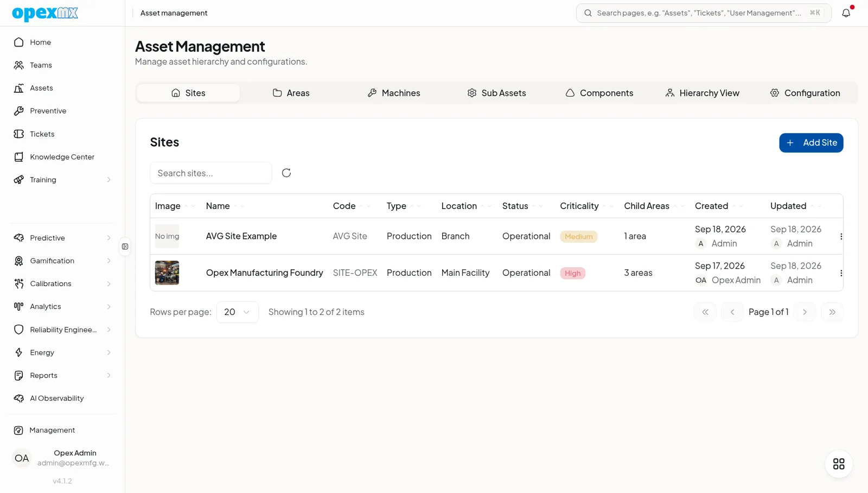Sort by the Child Areas column
The height and width of the screenshot is (493, 868).
(x=654, y=206)
